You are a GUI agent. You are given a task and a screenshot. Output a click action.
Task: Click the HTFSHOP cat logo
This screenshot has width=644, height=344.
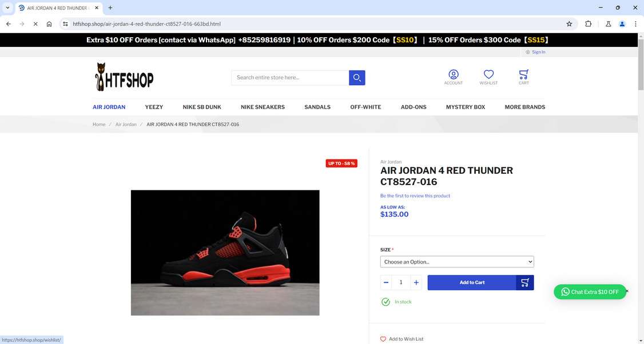pyautogui.click(x=124, y=77)
